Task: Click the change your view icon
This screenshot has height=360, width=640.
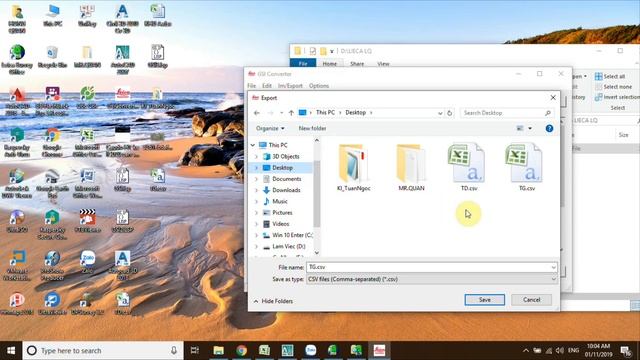Action: click(x=520, y=128)
